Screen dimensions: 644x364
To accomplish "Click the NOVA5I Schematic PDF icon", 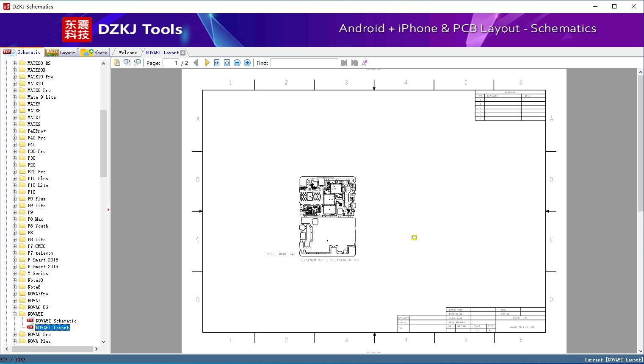I will coord(30,321).
